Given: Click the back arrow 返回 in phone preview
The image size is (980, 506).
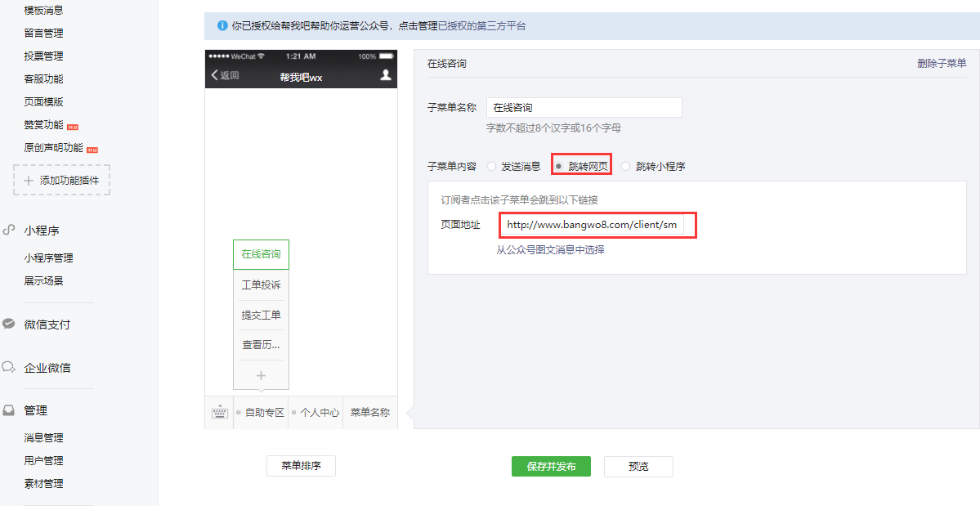Looking at the screenshot, I should (x=225, y=76).
